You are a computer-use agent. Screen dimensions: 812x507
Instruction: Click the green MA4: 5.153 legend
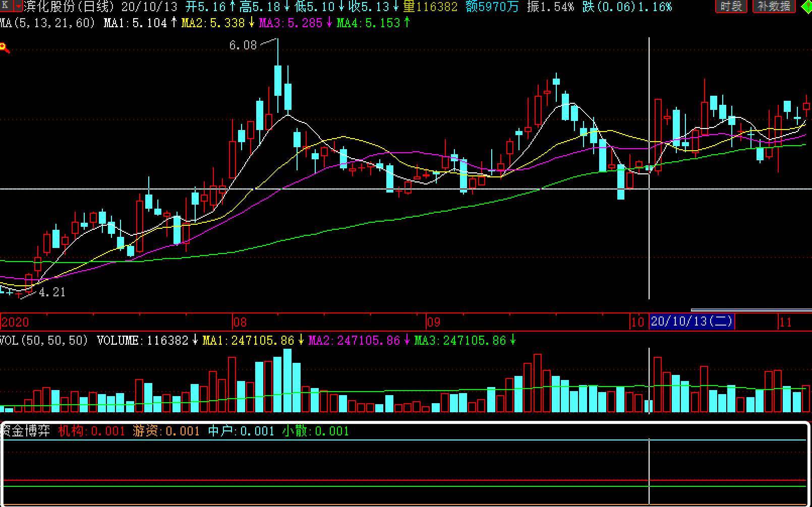click(x=368, y=23)
